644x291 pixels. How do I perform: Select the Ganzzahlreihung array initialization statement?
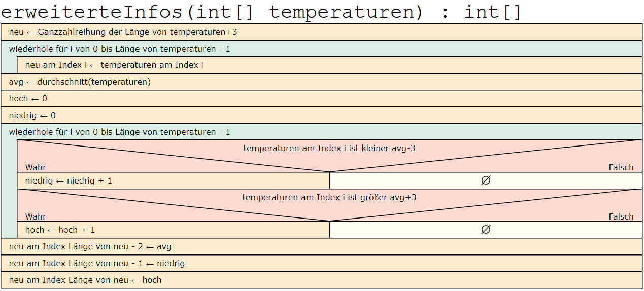click(123, 32)
